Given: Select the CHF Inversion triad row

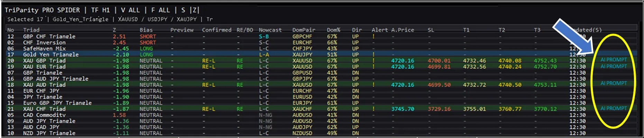Looking at the screenshot, I should pyautogui.click(x=44, y=42).
